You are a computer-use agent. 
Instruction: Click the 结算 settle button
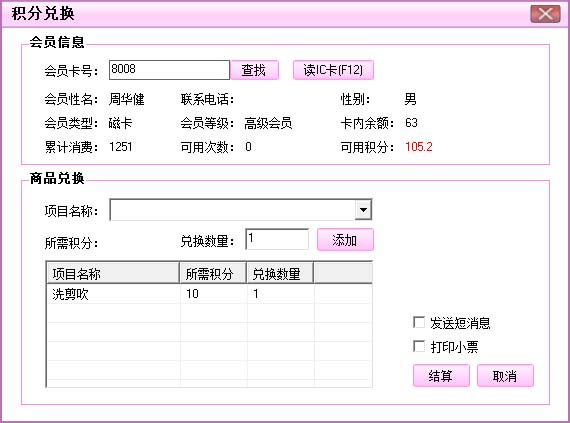coord(441,376)
